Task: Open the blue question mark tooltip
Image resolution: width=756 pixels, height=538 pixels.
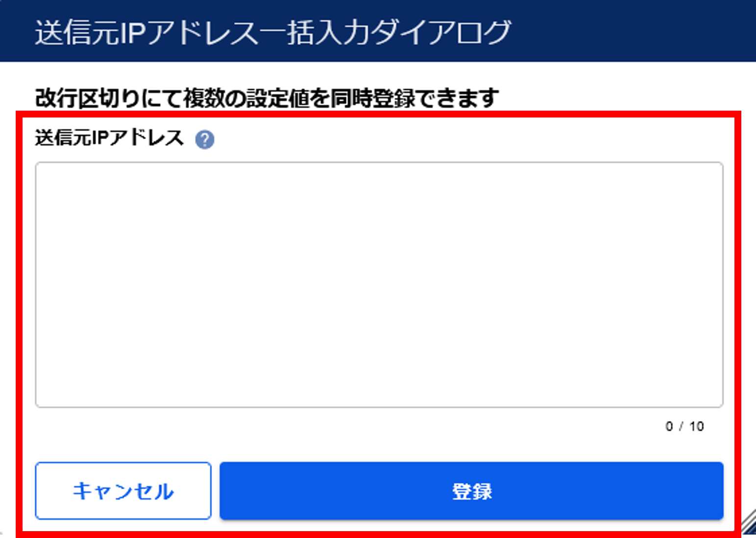Action: [x=204, y=140]
